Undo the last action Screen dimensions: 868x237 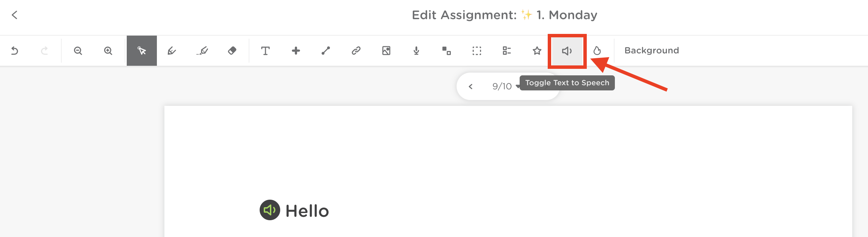coord(14,51)
